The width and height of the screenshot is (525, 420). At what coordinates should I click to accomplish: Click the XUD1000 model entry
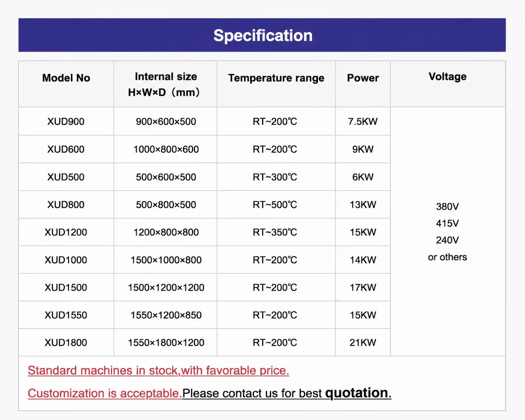[66, 260]
